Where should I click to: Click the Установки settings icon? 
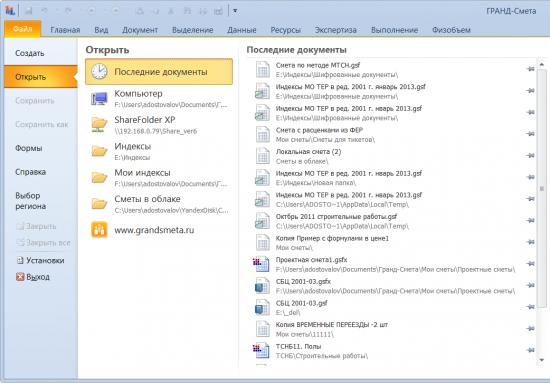pos(20,260)
